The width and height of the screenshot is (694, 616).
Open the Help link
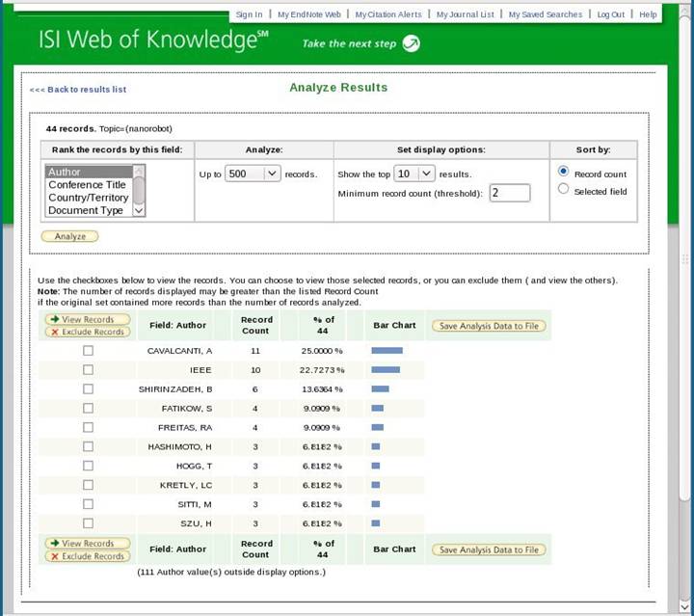click(x=648, y=14)
